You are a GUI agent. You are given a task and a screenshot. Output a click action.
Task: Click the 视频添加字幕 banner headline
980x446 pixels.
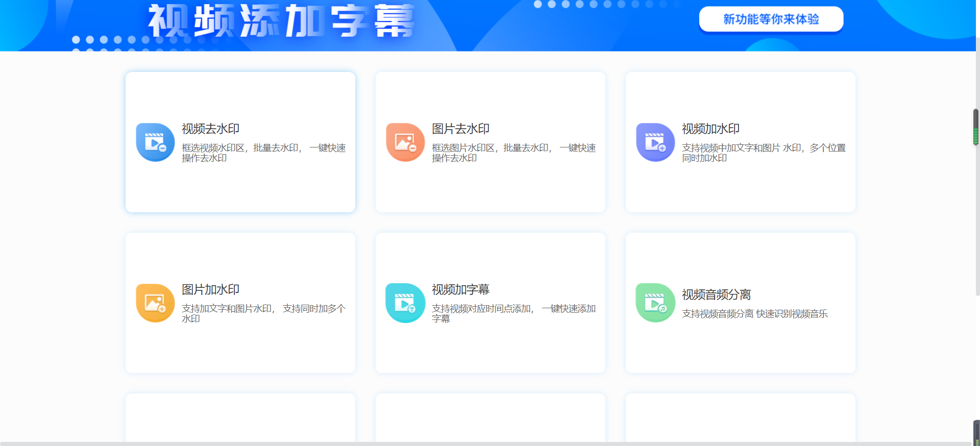tap(281, 21)
